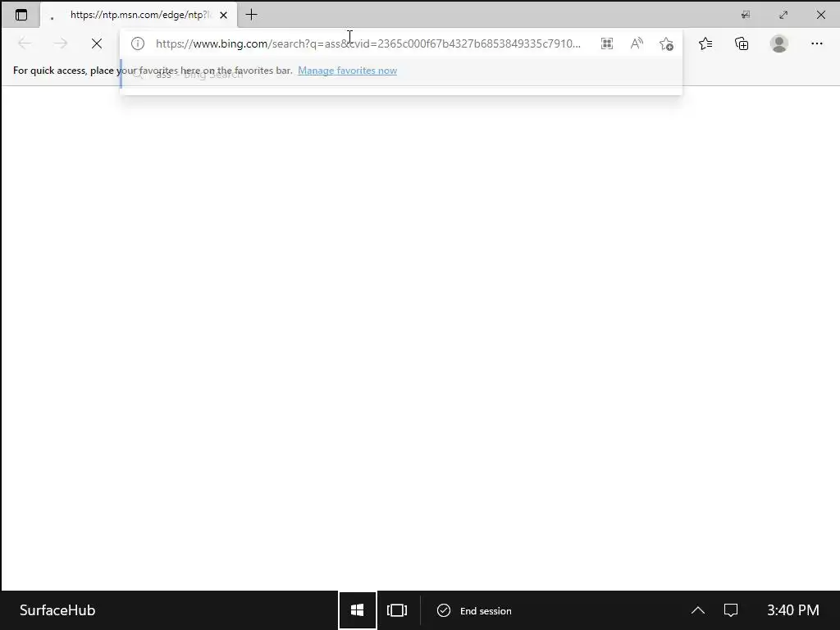Open Settings and more menu
840x630 pixels.
tap(816, 43)
